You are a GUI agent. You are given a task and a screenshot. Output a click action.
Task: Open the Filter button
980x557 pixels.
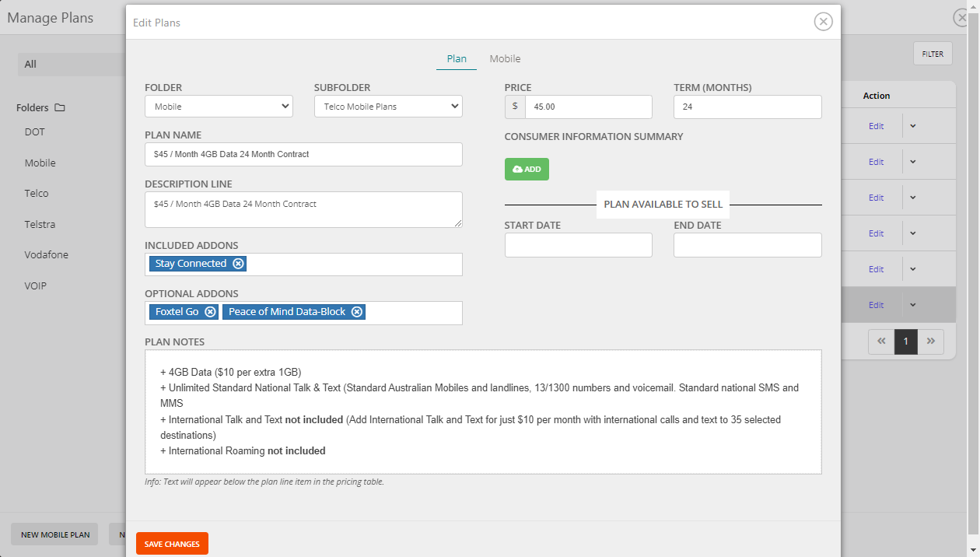coord(933,54)
